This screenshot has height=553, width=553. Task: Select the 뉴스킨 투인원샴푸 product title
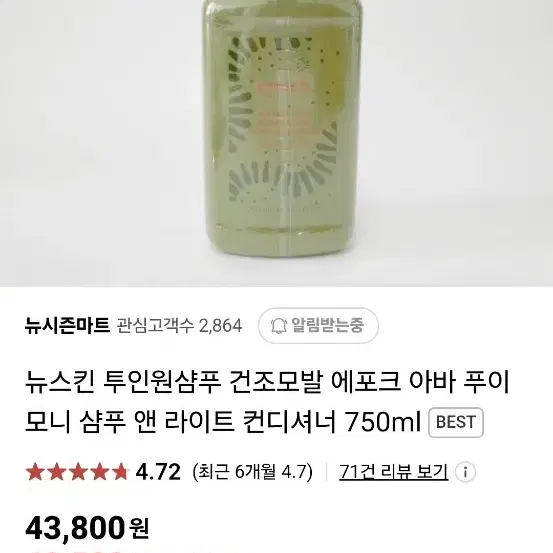(x=267, y=402)
